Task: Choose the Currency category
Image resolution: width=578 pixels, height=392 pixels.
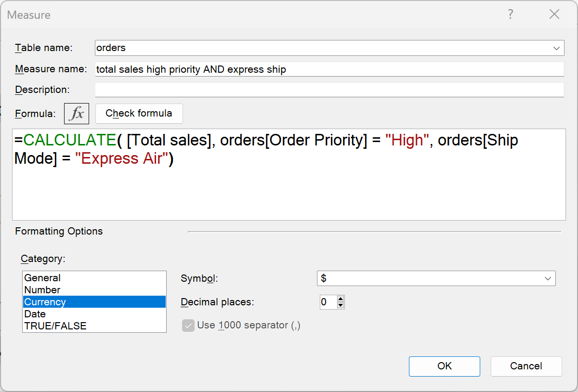Action: 45,302
